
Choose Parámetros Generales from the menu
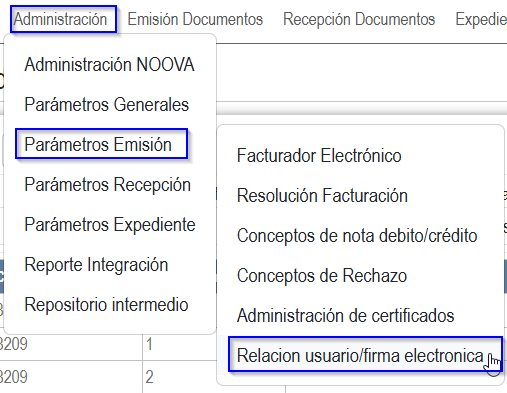pyautogui.click(x=107, y=104)
